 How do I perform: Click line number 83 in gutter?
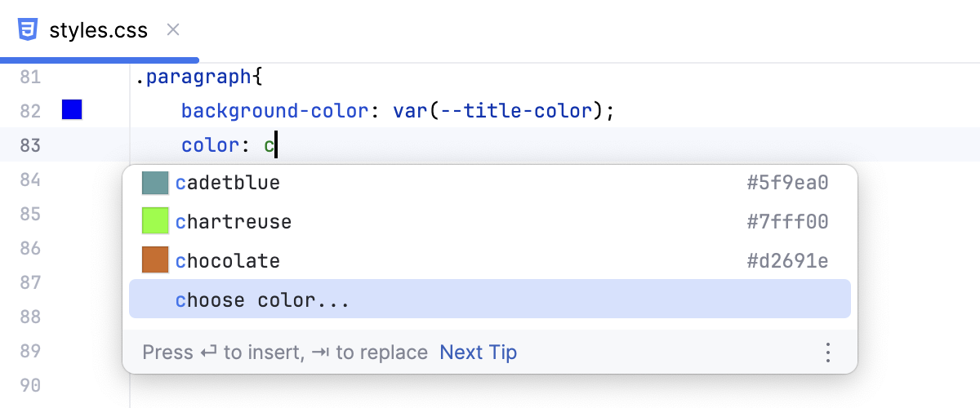click(x=30, y=145)
